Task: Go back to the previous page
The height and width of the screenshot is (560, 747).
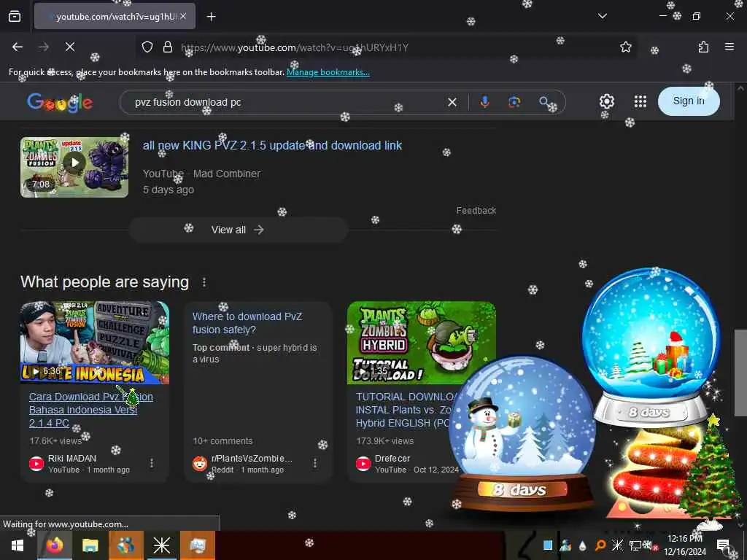Action: pyautogui.click(x=18, y=47)
